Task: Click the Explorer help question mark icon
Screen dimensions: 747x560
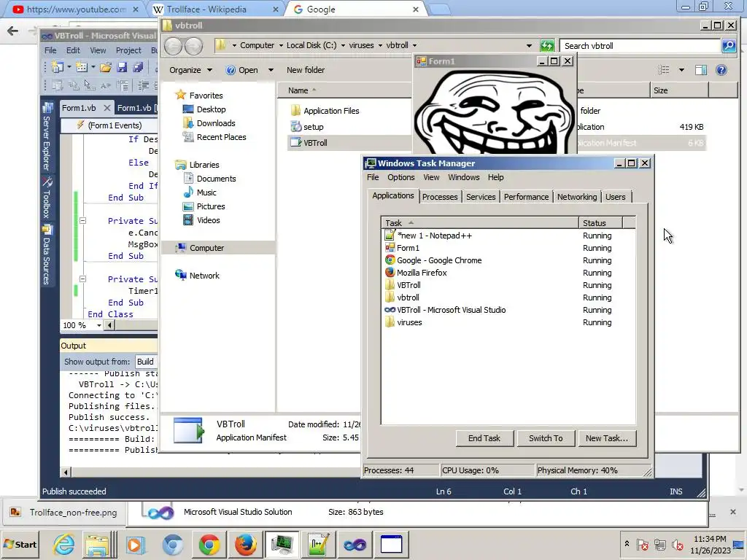Action: click(x=721, y=70)
